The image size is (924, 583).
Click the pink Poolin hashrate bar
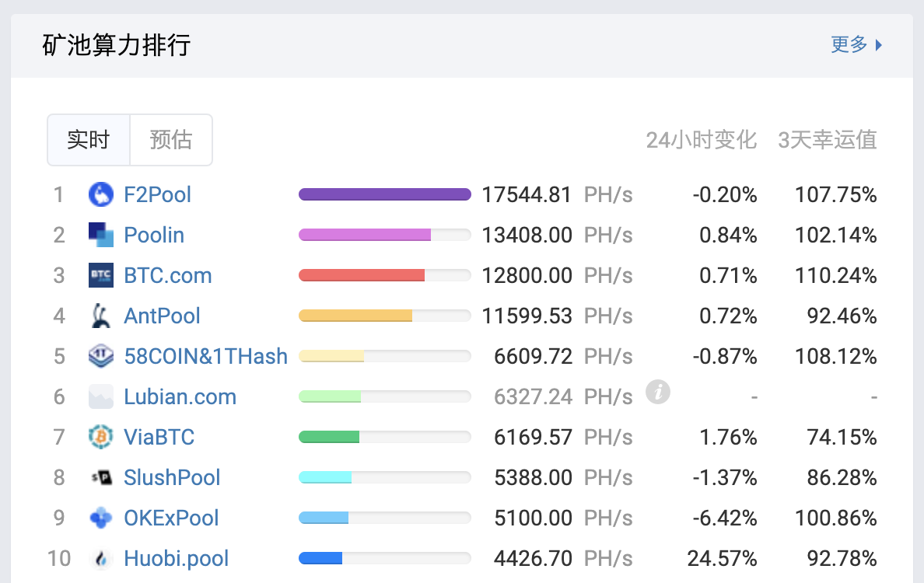(365, 235)
